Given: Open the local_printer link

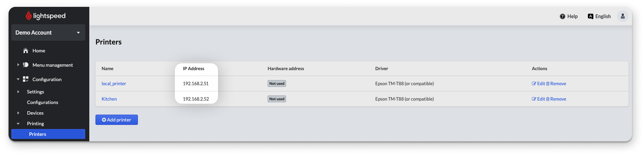Looking at the screenshot, I should [x=114, y=83].
